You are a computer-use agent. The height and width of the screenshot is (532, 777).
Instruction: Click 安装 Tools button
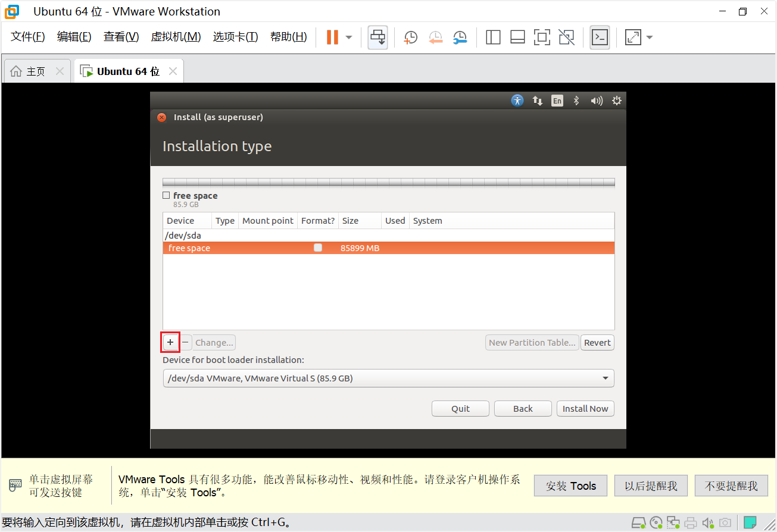(571, 486)
